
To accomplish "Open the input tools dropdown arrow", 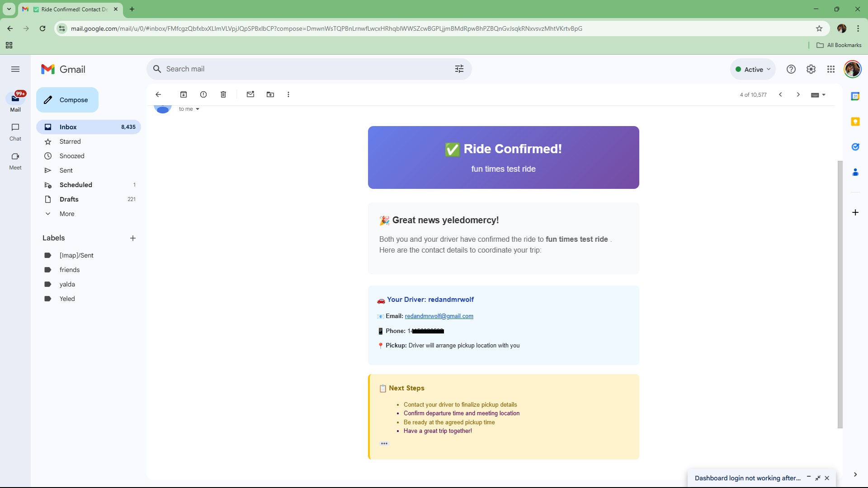I will [x=824, y=95].
